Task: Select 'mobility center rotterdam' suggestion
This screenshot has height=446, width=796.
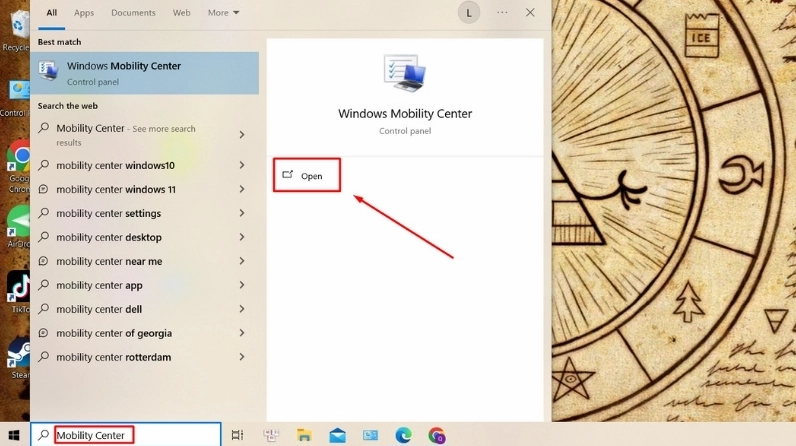Action: point(113,357)
